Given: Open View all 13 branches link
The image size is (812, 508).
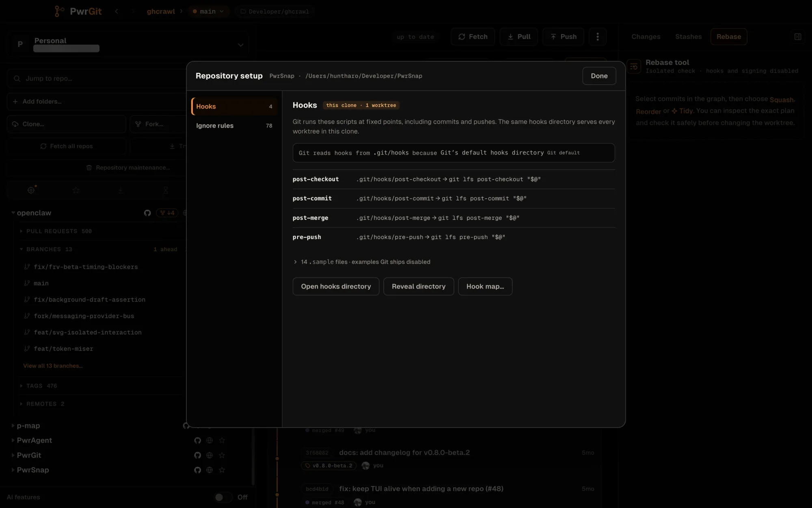Looking at the screenshot, I should click(x=53, y=366).
